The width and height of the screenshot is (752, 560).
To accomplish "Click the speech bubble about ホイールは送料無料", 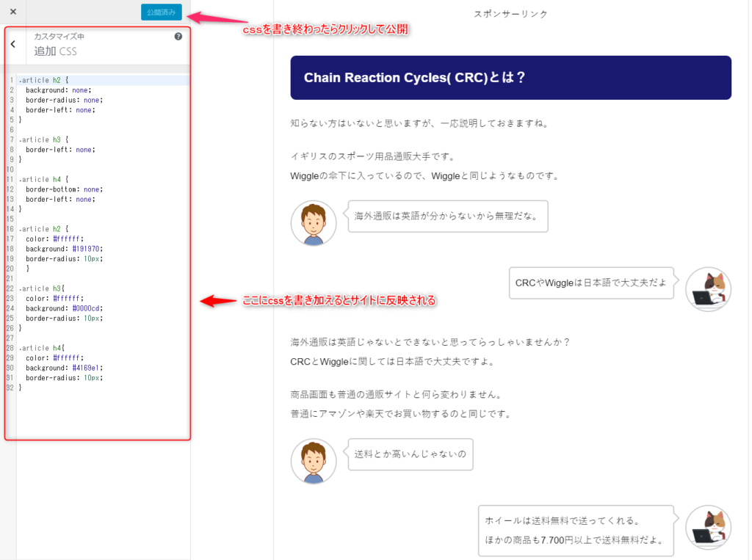I will coord(578,531).
